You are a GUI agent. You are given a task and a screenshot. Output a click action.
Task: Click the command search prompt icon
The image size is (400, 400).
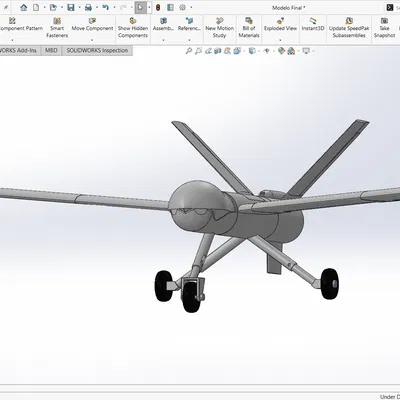389,7
